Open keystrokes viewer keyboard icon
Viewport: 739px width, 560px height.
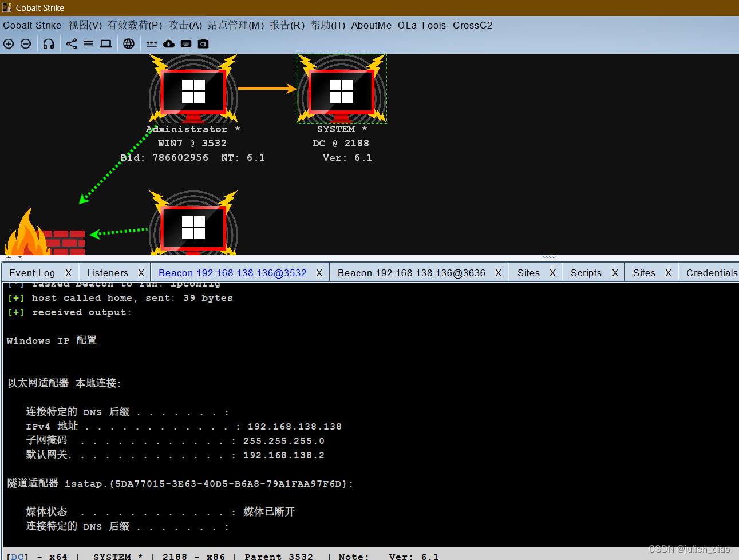[186, 44]
